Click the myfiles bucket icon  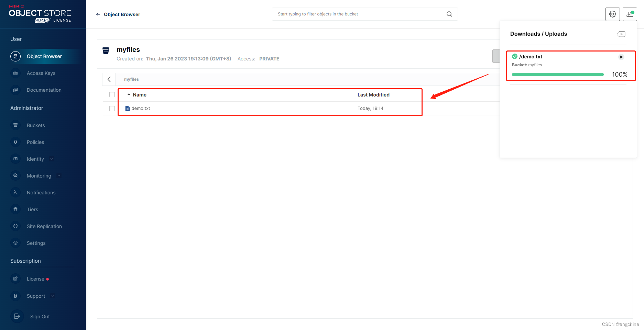[x=106, y=51]
